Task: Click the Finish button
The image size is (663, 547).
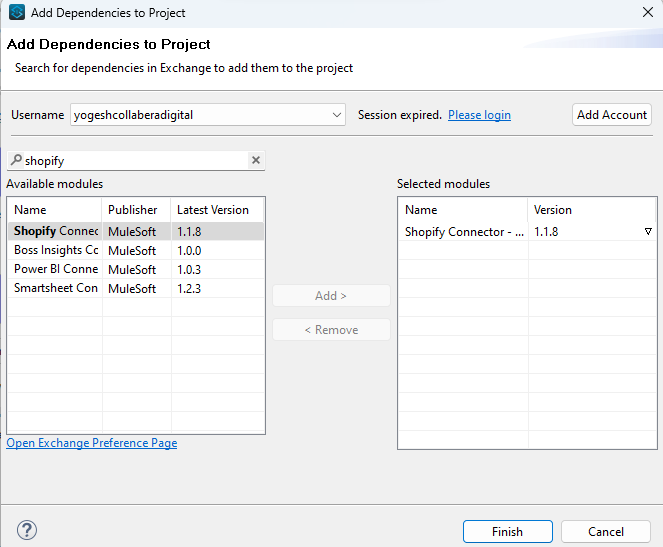Action: 507,532
